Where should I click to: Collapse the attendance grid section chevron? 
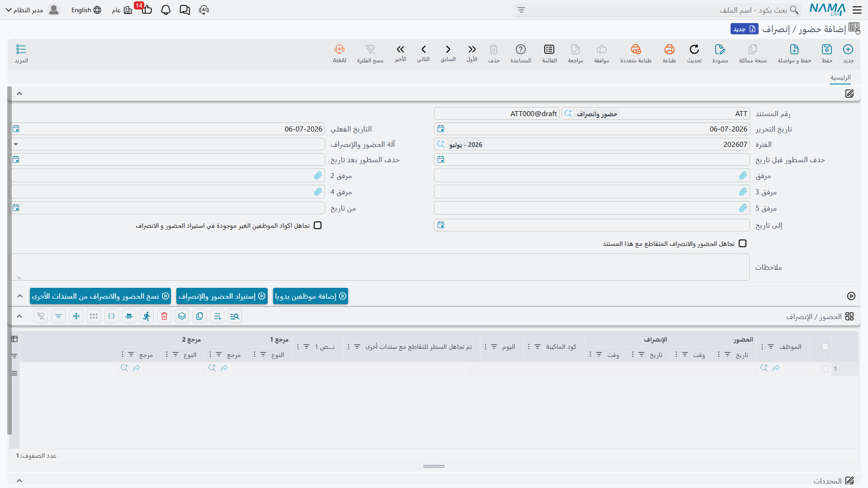(x=19, y=316)
